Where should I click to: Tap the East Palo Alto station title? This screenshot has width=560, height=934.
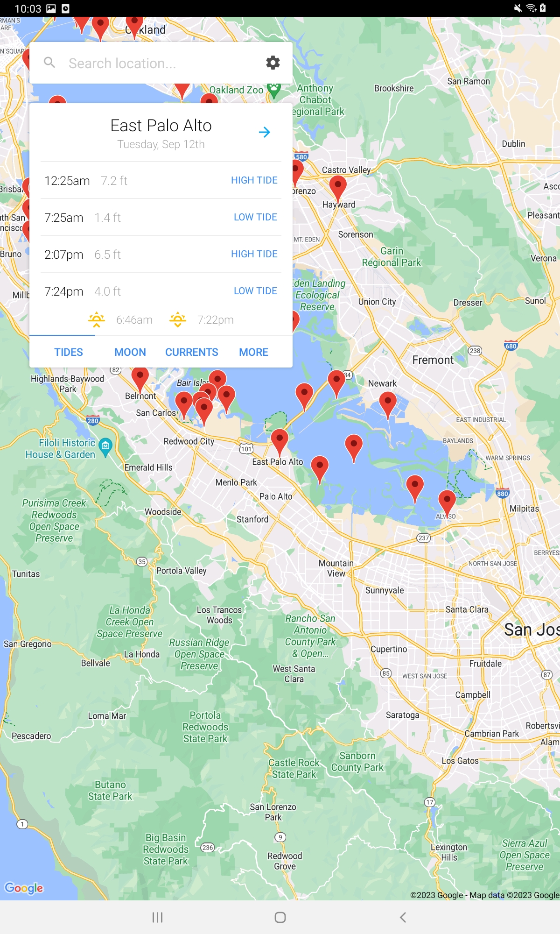click(161, 126)
